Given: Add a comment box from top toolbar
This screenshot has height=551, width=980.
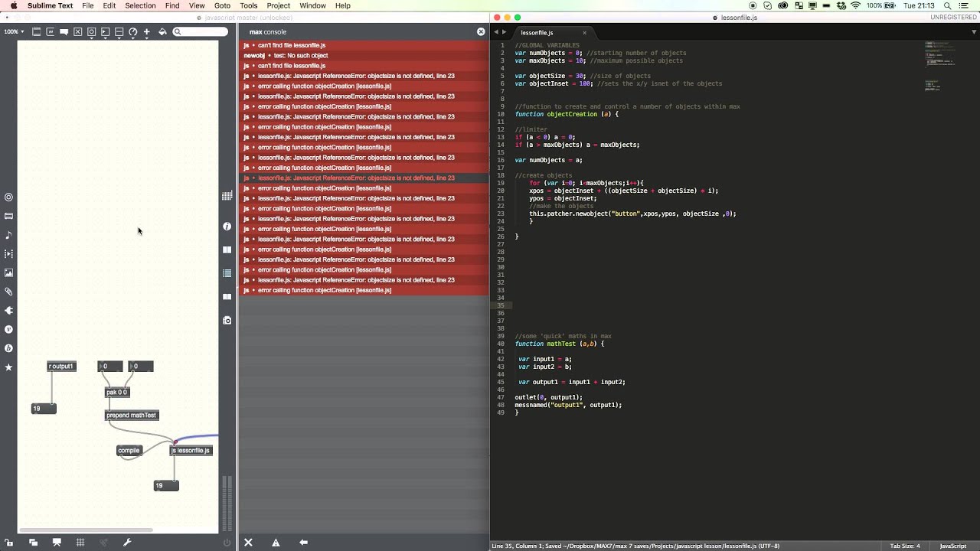Looking at the screenshot, I should coord(64,32).
